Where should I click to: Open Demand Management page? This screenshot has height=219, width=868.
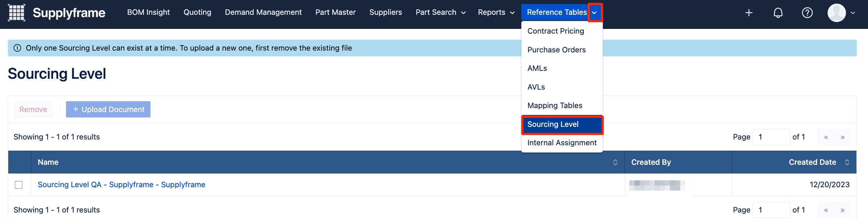click(x=263, y=12)
